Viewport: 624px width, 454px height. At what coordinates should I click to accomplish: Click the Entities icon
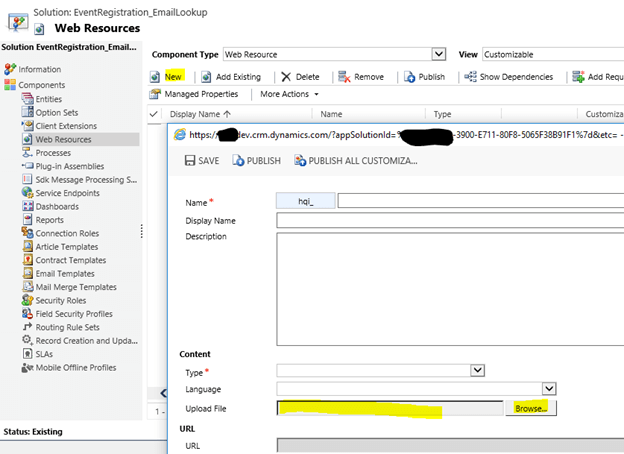tap(27, 98)
